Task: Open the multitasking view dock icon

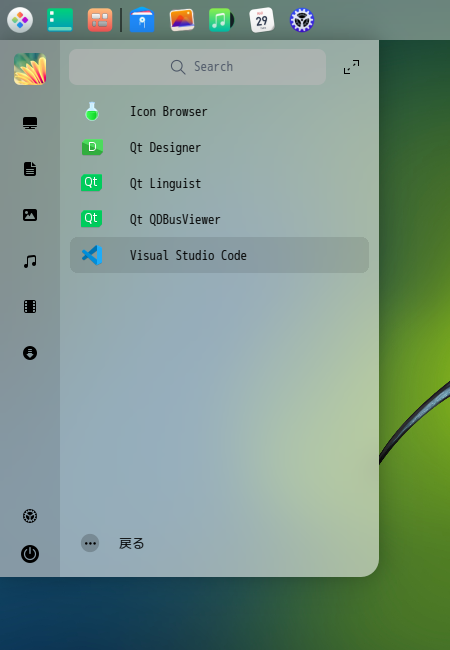Action: click(100, 20)
